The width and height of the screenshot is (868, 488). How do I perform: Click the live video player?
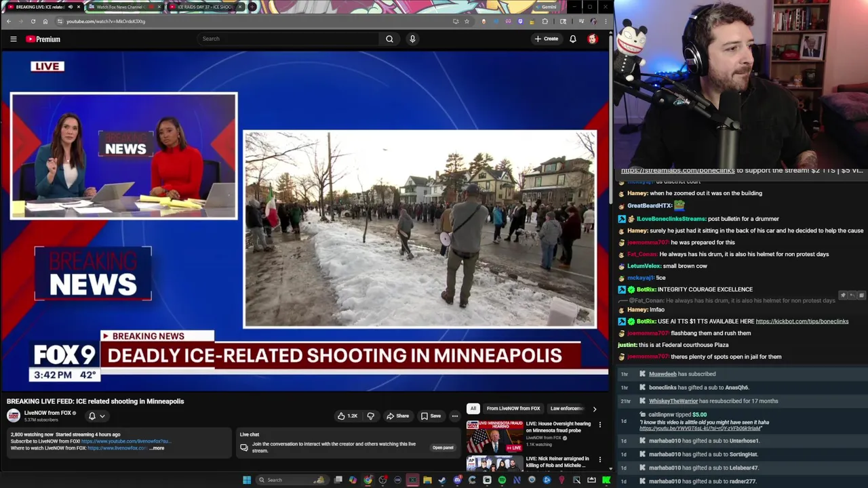pos(305,222)
